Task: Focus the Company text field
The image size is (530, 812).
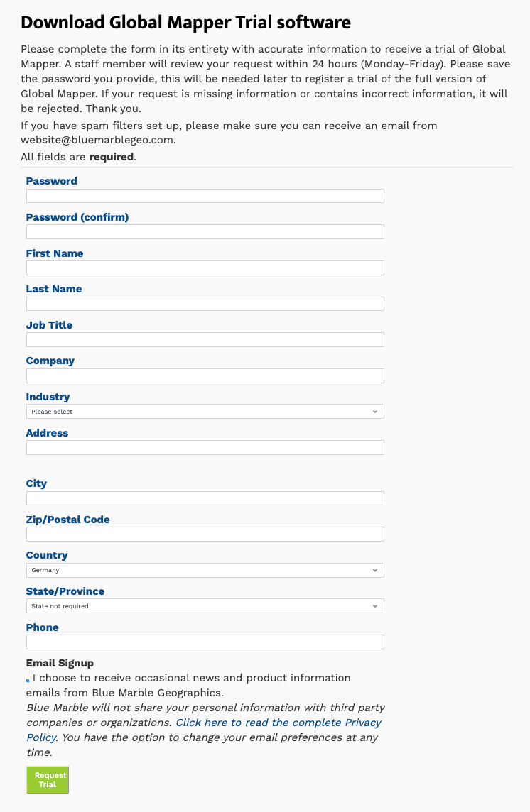Action: pyautogui.click(x=205, y=375)
